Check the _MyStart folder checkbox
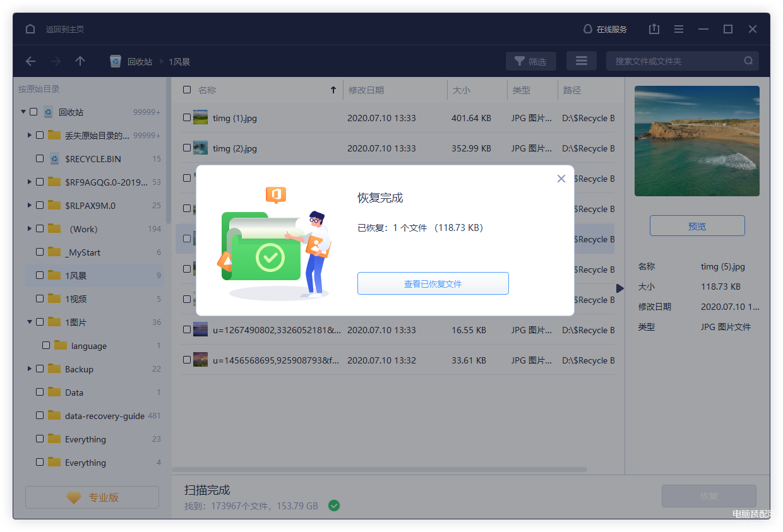Viewport: 783px width, 532px height. click(x=40, y=252)
